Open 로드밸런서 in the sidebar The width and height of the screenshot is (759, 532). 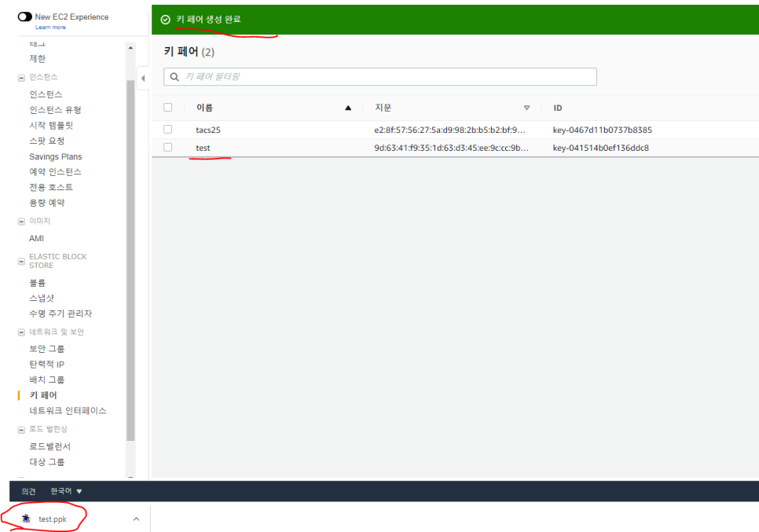49,446
